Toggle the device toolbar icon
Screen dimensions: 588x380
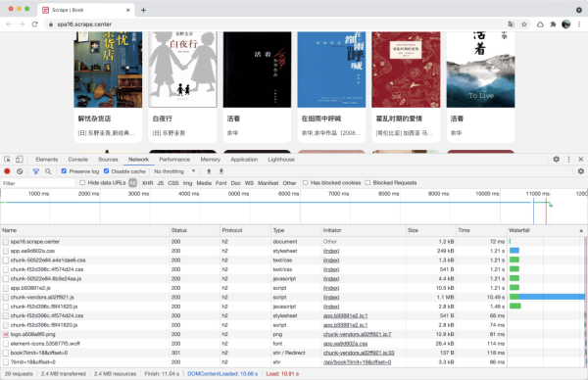(20, 160)
